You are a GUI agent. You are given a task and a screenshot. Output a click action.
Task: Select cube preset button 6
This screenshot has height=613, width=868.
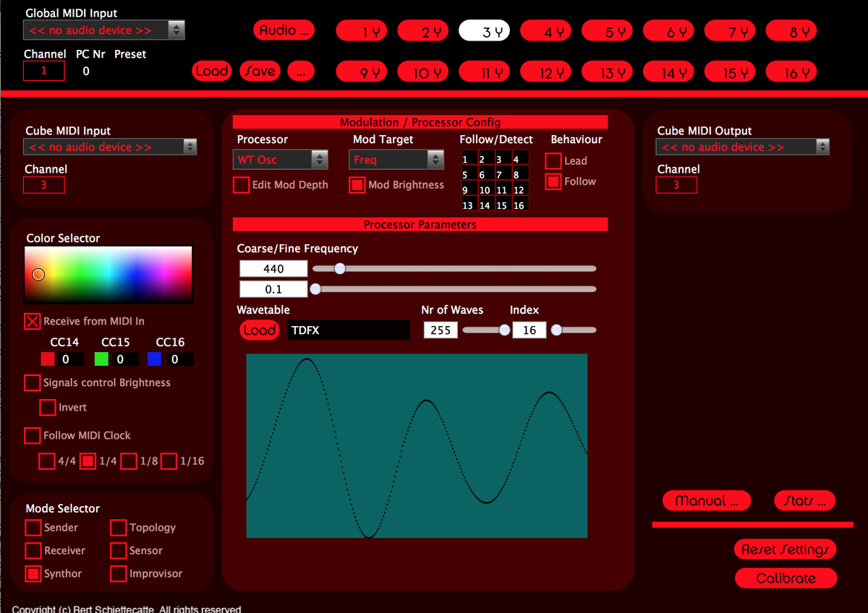click(669, 30)
